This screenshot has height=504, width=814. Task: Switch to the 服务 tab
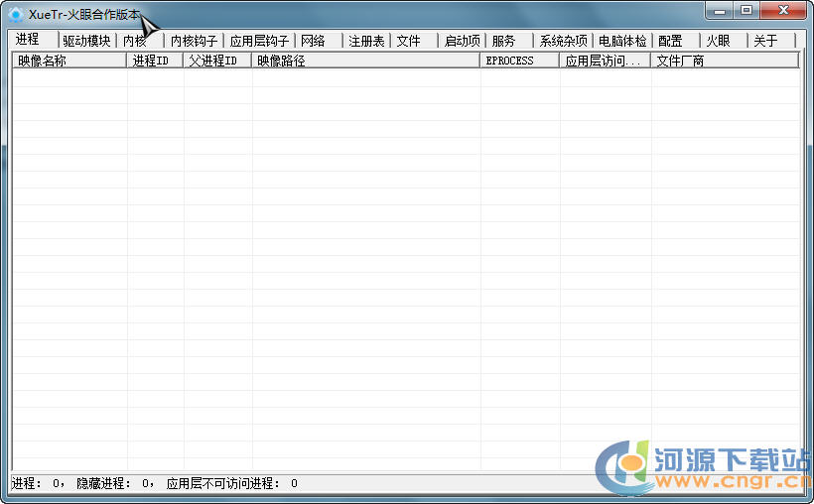tap(509, 41)
